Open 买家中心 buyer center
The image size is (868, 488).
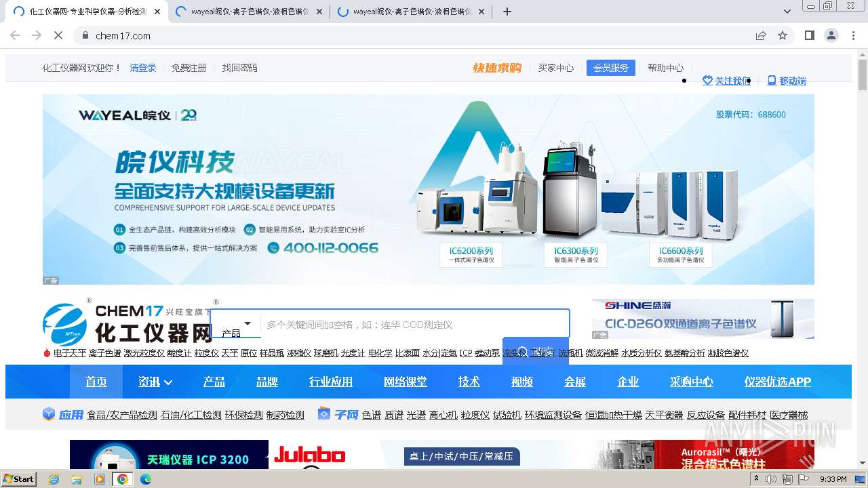[556, 68]
